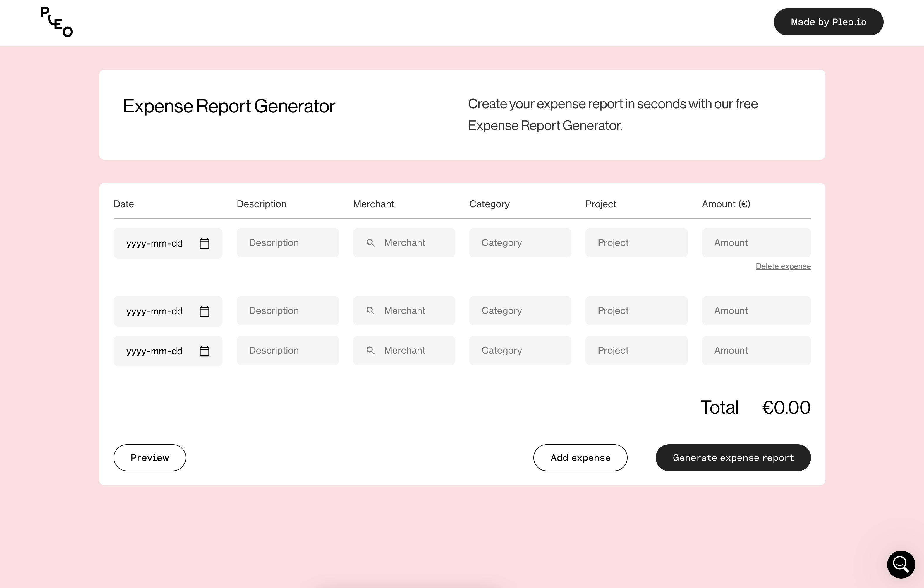Viewport: 924px width, 588px height.
Task: Click the Date column header
Action: [x=123, y=204]
